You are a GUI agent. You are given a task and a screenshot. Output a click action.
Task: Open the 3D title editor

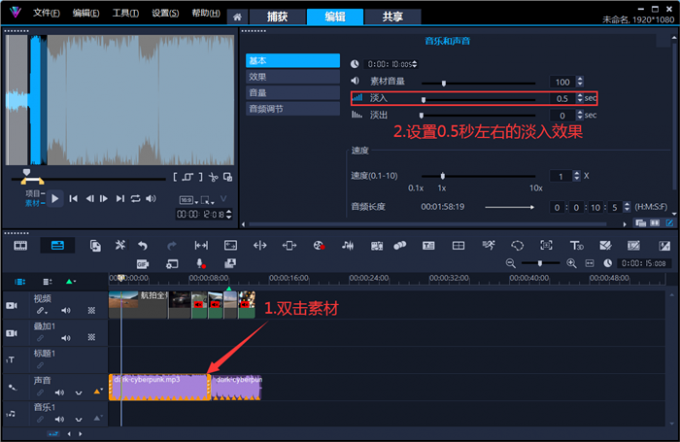coord(576,246)
